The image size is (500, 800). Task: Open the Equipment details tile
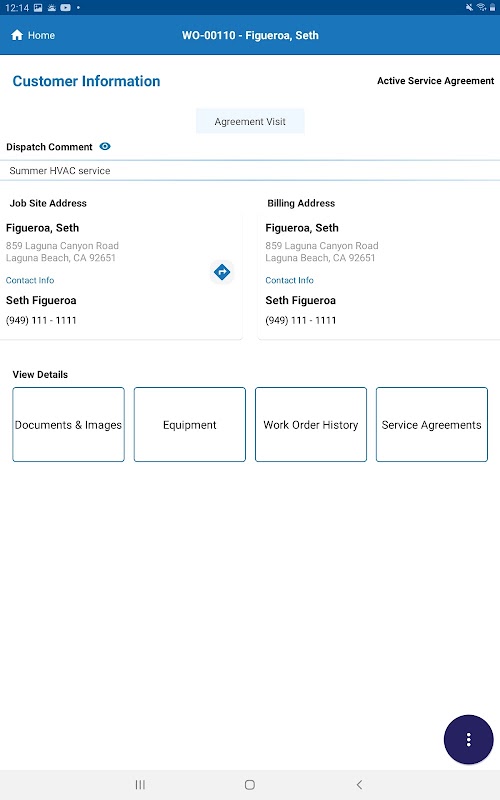pos(190,424)
